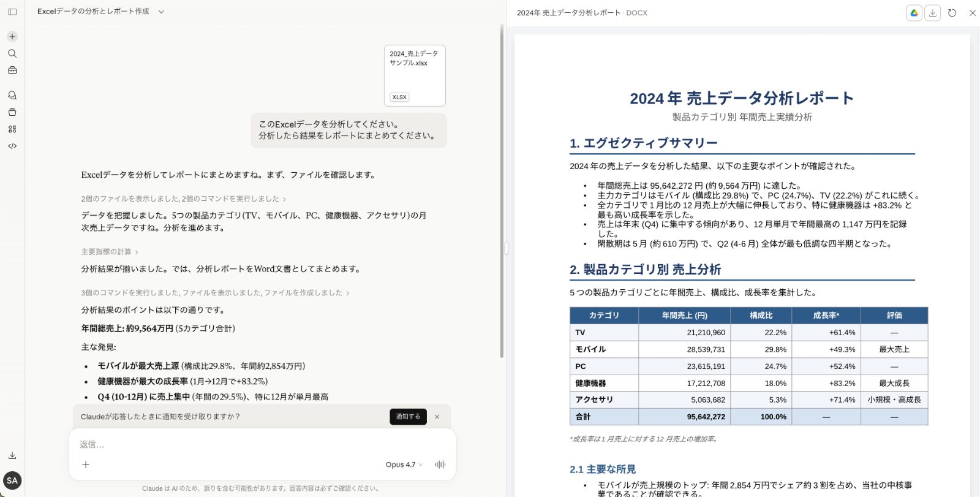Click the attach plus button in reply box
The width and height of the screenshot is (980, 497).
pos(86,465)
